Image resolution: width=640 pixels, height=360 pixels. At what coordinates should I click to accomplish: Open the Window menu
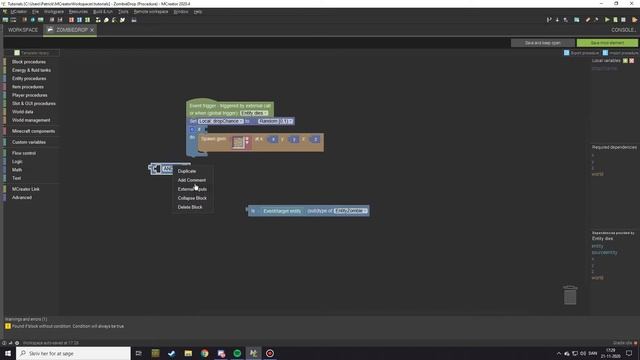181,12
